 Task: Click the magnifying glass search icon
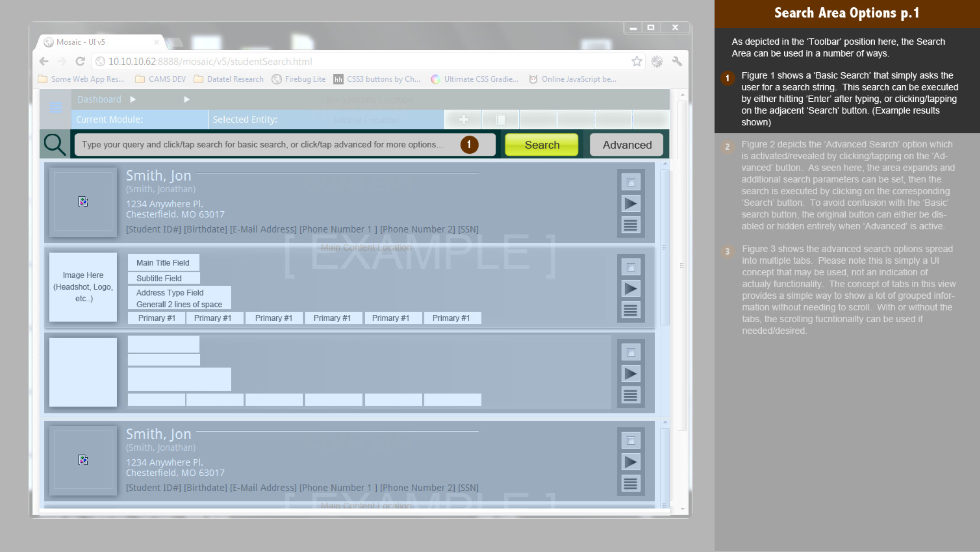point(55,144)
